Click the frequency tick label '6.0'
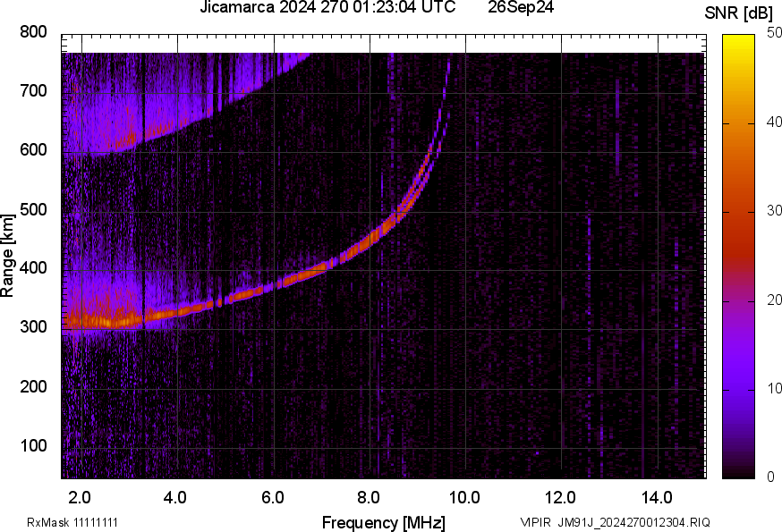Image resolution: width=782 pixels, height=532 pixels. [272, 498]
